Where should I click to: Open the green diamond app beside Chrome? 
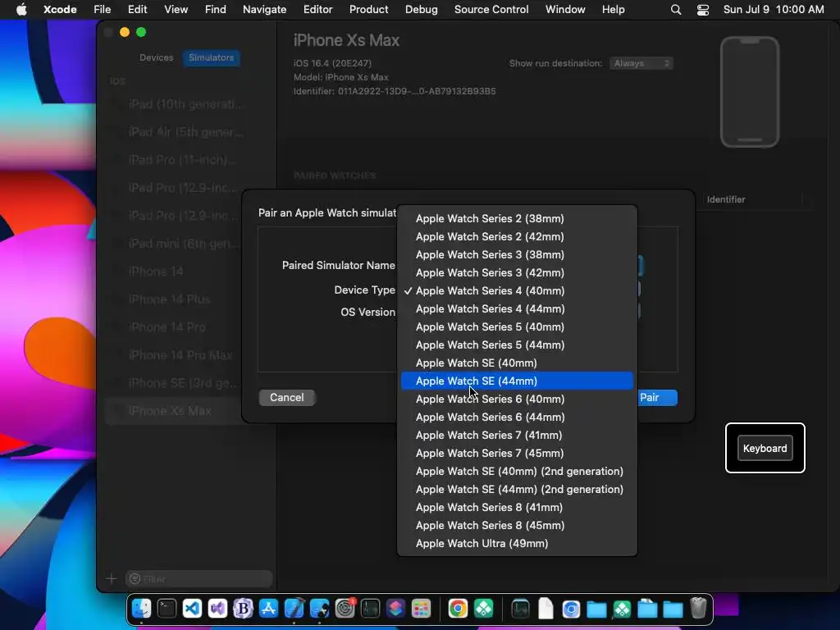tap(483, 609)
